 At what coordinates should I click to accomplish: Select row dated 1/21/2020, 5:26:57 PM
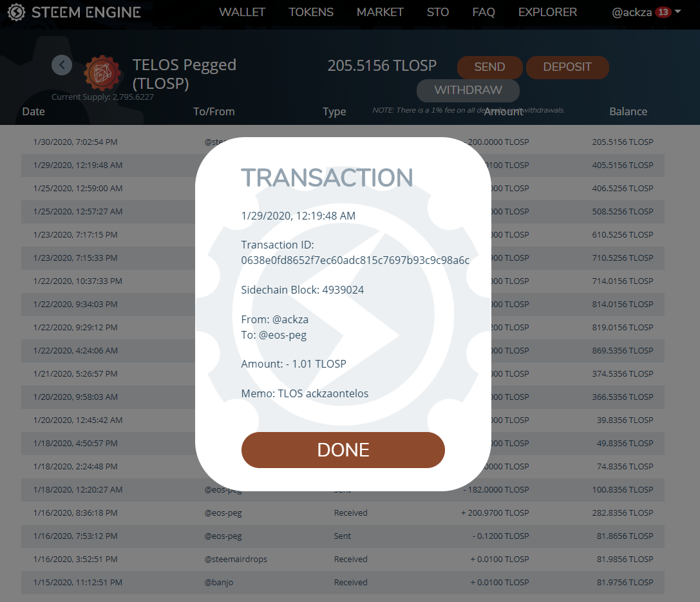343,374
